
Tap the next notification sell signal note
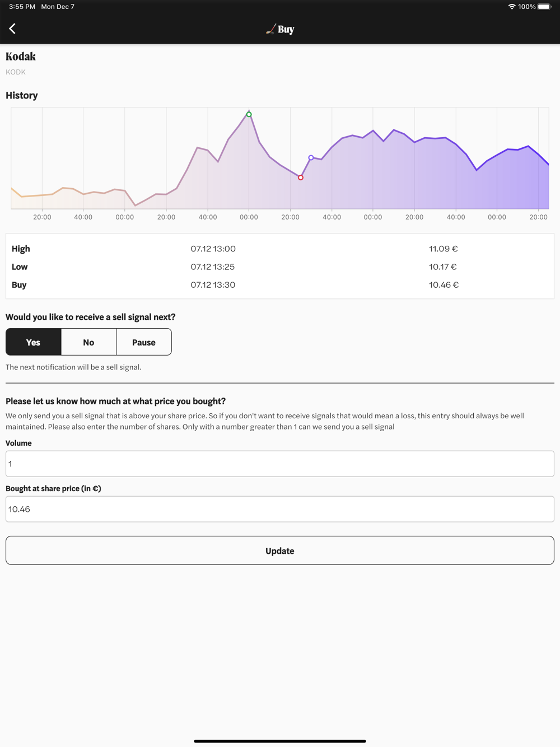click(73, 367)
